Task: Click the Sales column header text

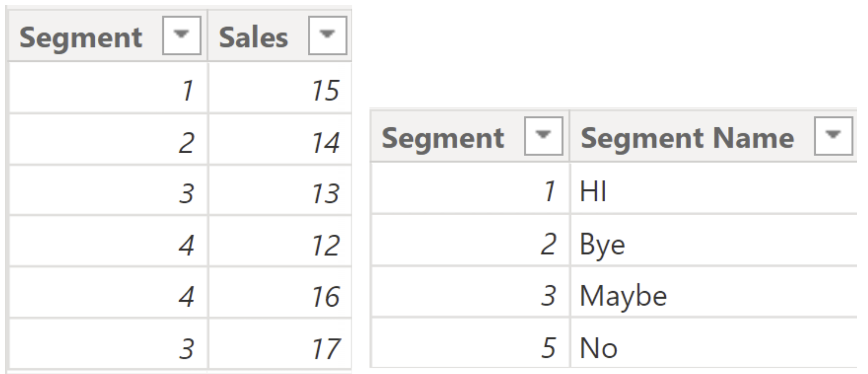Action: click(253, 37)
